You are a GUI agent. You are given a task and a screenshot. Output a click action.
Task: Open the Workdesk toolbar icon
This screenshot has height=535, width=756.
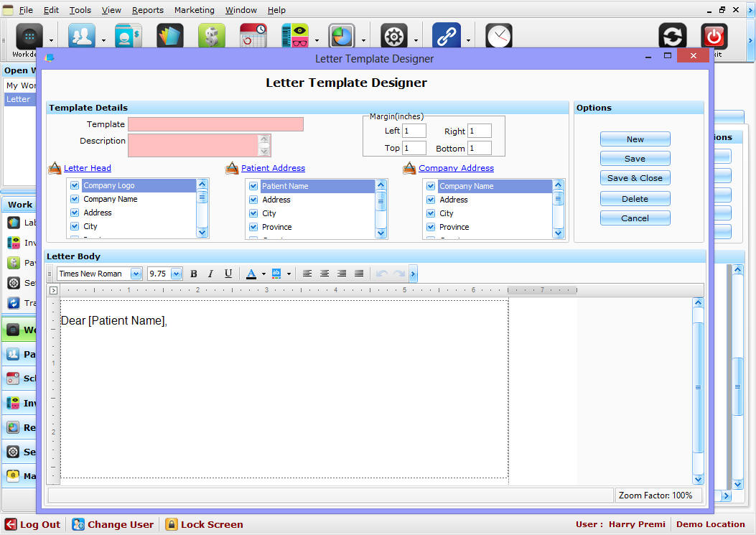29,36
